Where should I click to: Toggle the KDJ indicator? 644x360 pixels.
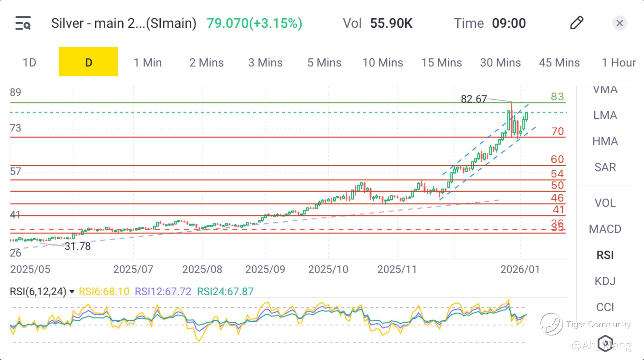[605, 281]
